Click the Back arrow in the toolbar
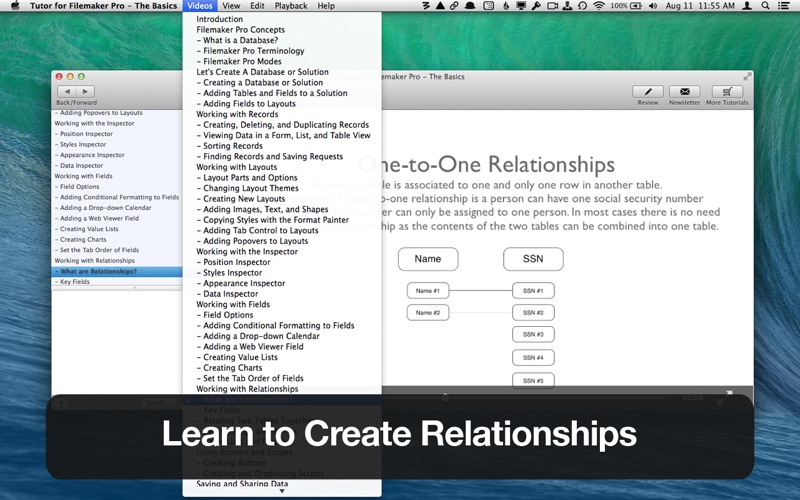 tap(67, 91)
